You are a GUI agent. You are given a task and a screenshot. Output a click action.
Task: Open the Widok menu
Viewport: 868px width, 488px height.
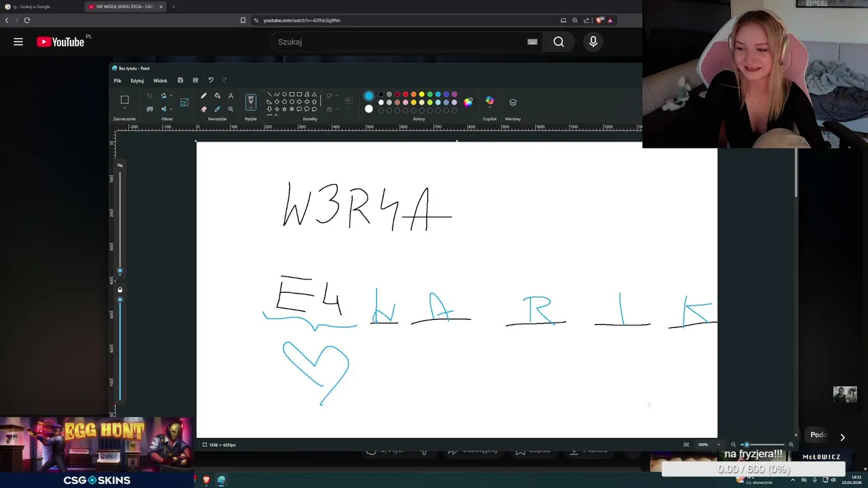click(160, 81)
